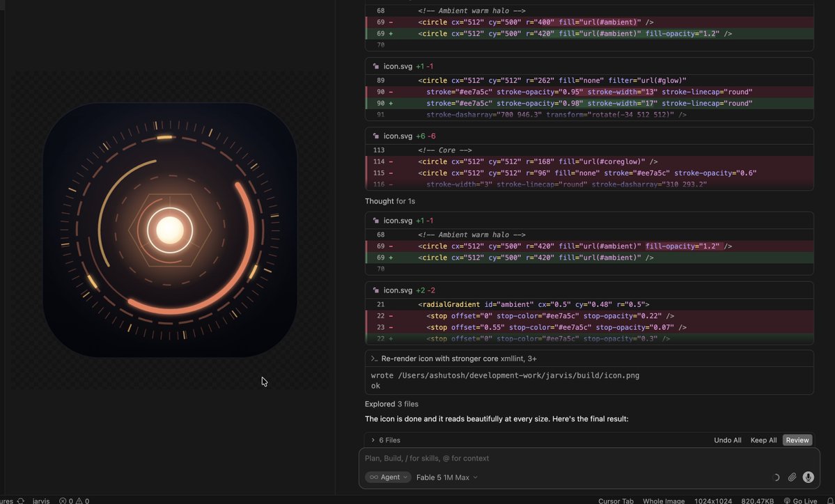Click the paperclip attach file icon
835x504 pixels.
pos(792,478)
